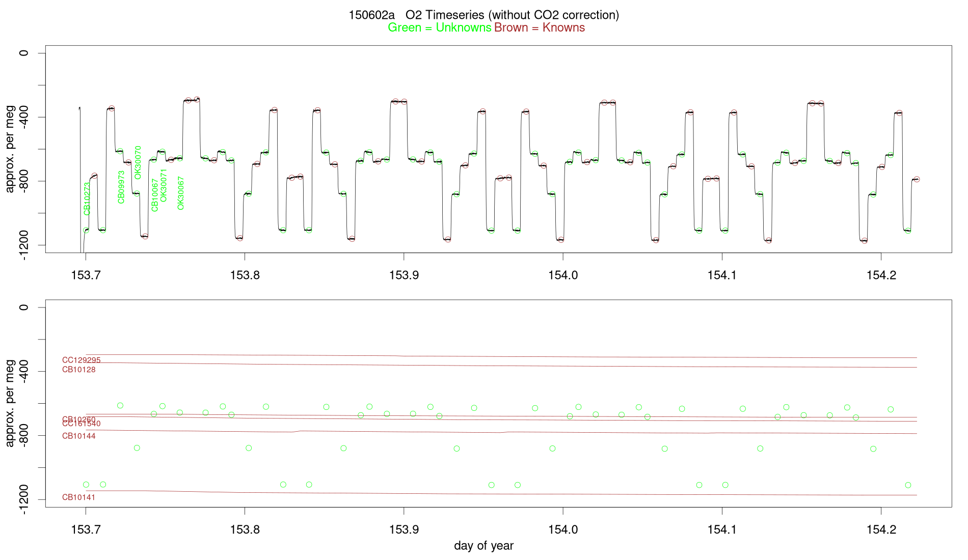Click the green CB10273 sample label

click(87, 199)
